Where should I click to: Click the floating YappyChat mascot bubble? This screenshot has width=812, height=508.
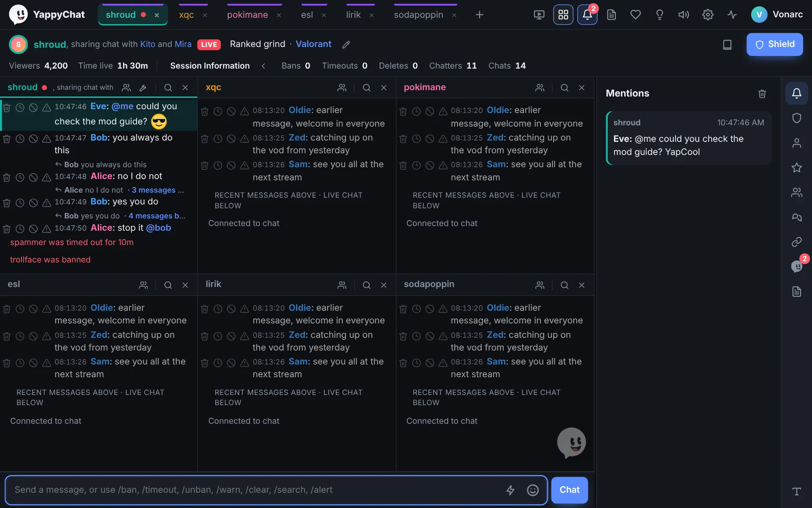pyautogui.click(x=571, y=443)
